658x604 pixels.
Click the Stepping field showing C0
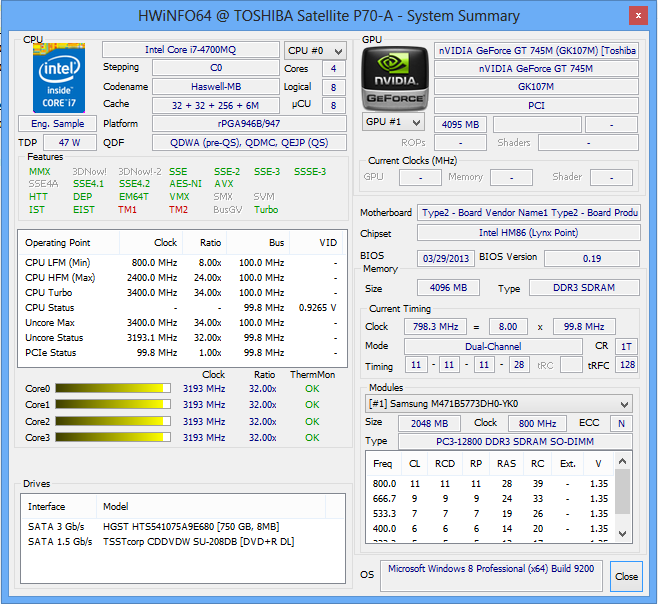coord(216,68)
